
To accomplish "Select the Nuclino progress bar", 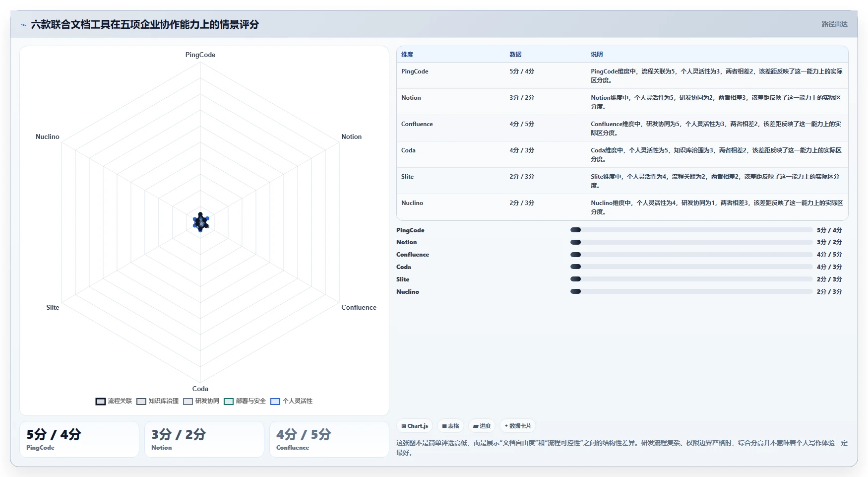I will 691,291.
